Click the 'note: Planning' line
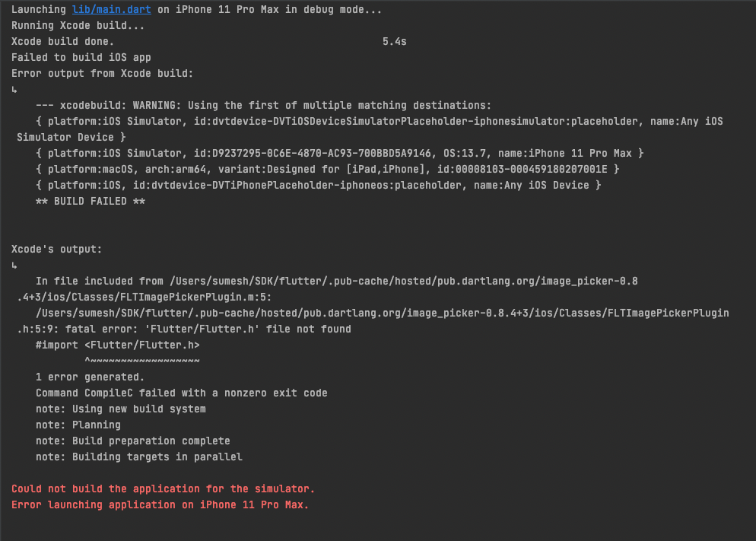The image size is (756, 541). point(78,425)
